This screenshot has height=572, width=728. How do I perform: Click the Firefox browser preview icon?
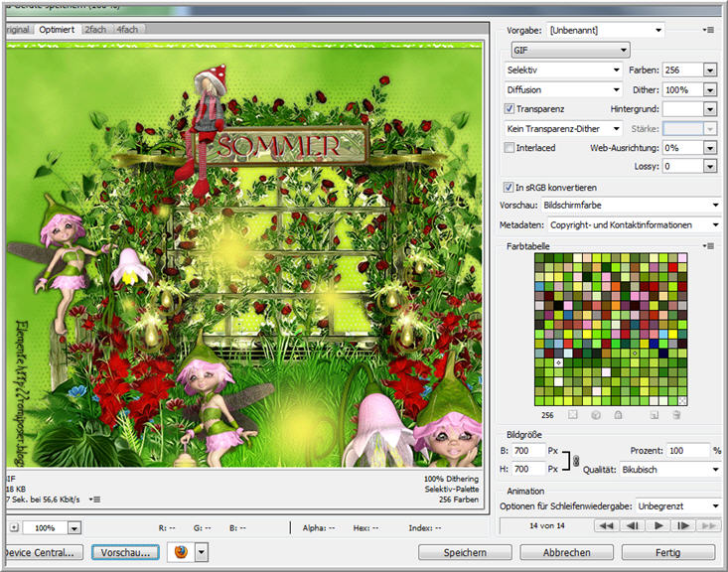pos(181,552)
